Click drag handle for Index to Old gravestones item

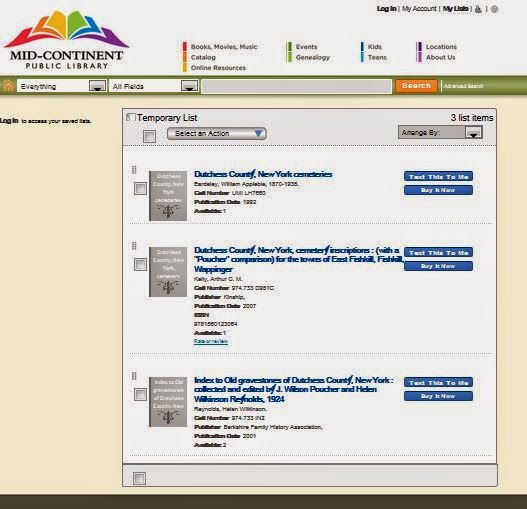[134, 376]
